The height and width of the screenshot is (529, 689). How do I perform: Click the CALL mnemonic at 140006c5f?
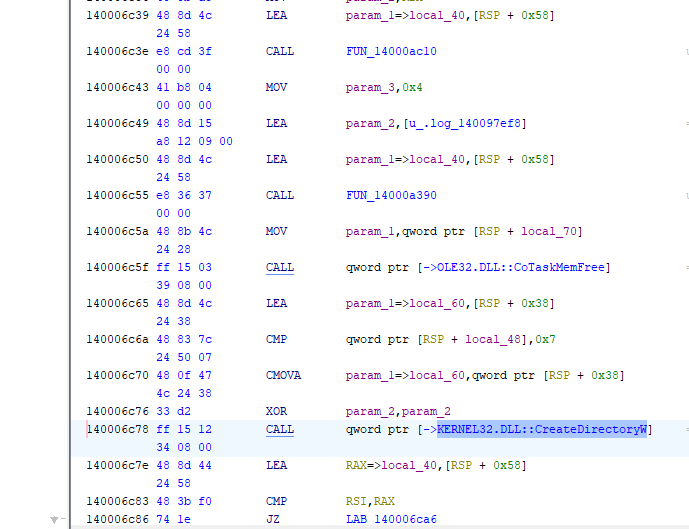pos(280,267)
